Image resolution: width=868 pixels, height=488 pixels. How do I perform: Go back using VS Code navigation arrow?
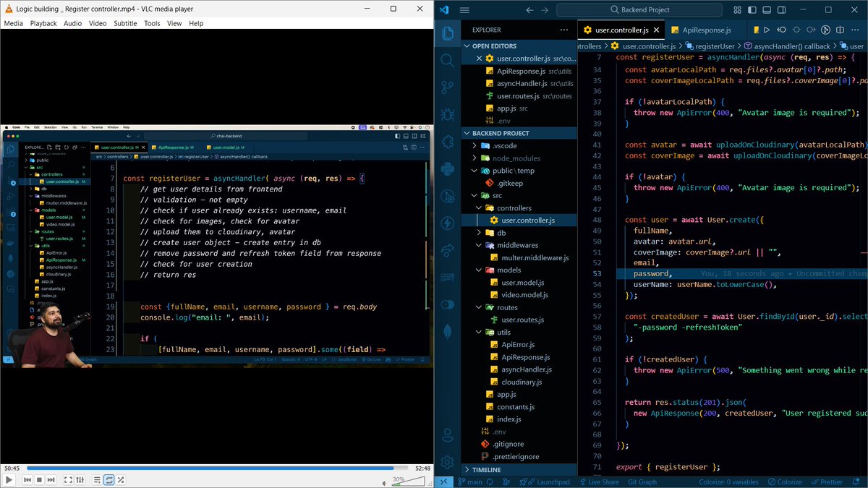(529, 9)
